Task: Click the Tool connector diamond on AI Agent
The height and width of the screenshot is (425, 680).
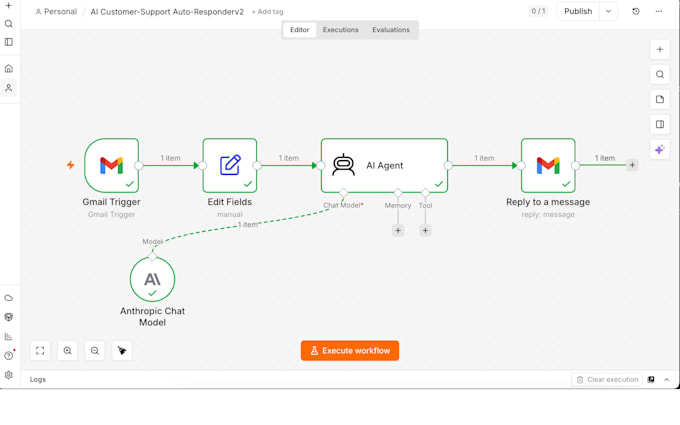Action: pyautogui.click(x=425, y=193)
